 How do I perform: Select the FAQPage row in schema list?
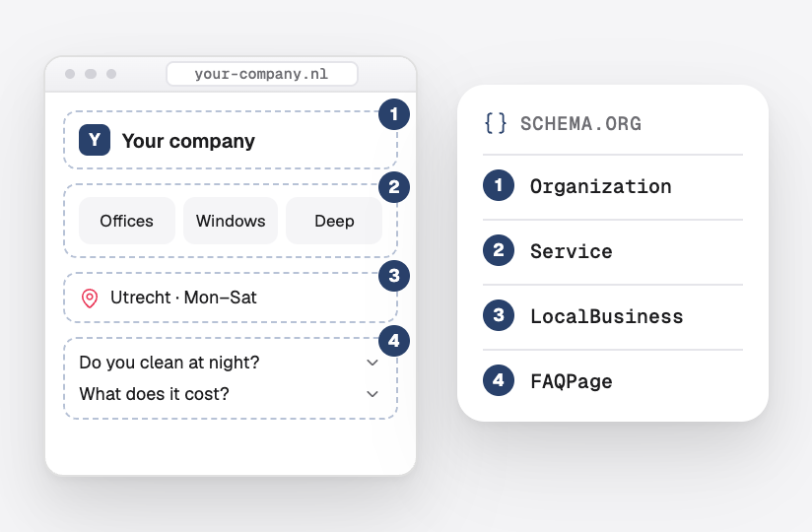[x=613, y=381]
